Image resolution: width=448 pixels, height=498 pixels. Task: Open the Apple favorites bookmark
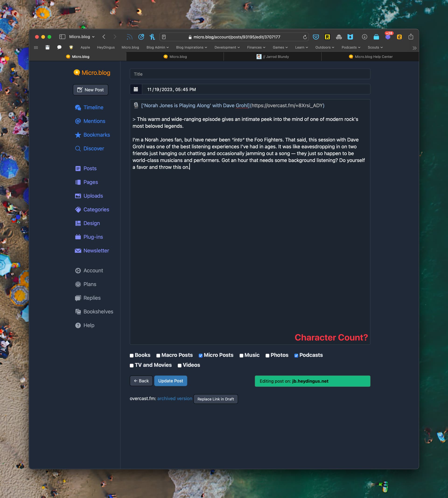click(85, 48)
